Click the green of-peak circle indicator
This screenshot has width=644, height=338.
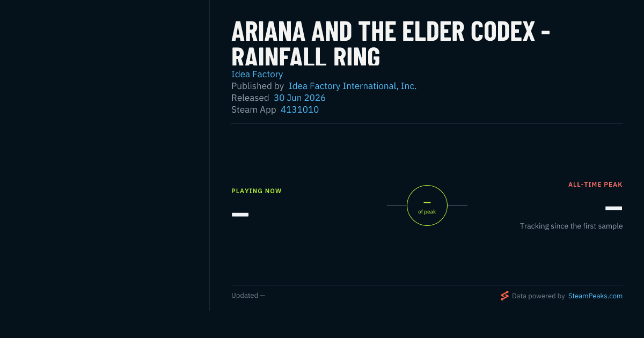tap(427, 205)
